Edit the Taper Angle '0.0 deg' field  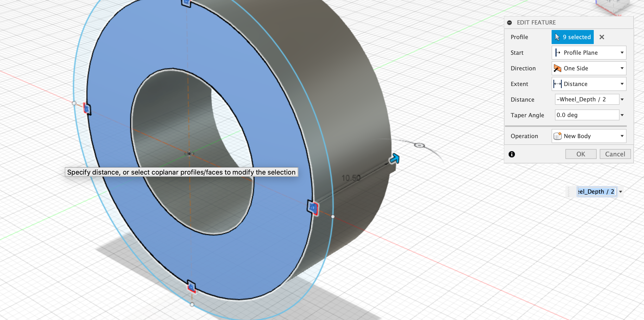point(587,115)
